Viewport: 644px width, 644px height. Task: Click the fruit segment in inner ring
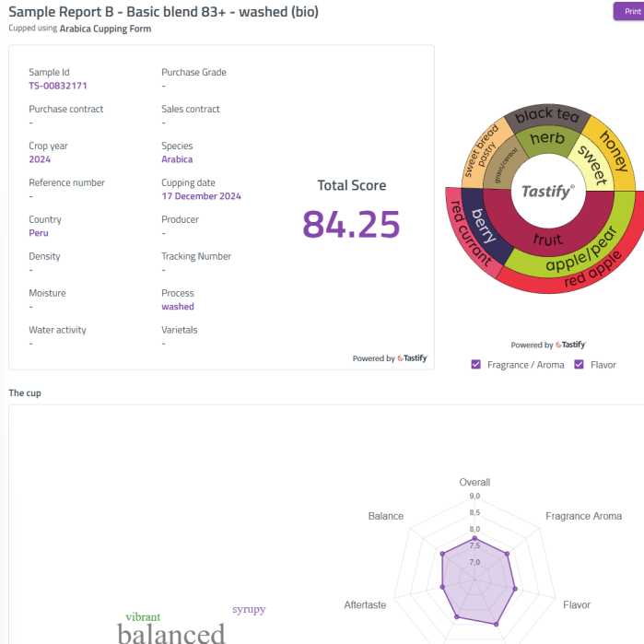click(x=547, y=239)
